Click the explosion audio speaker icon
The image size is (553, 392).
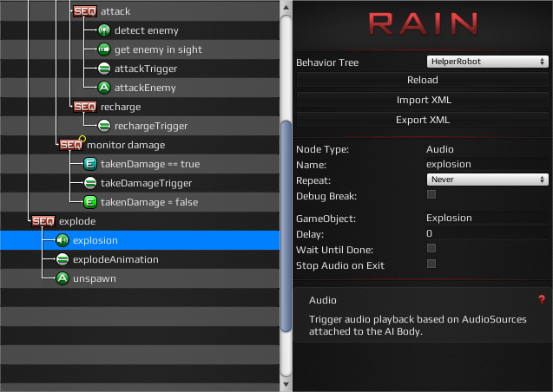pyautogui.click(x=63, y=240)
